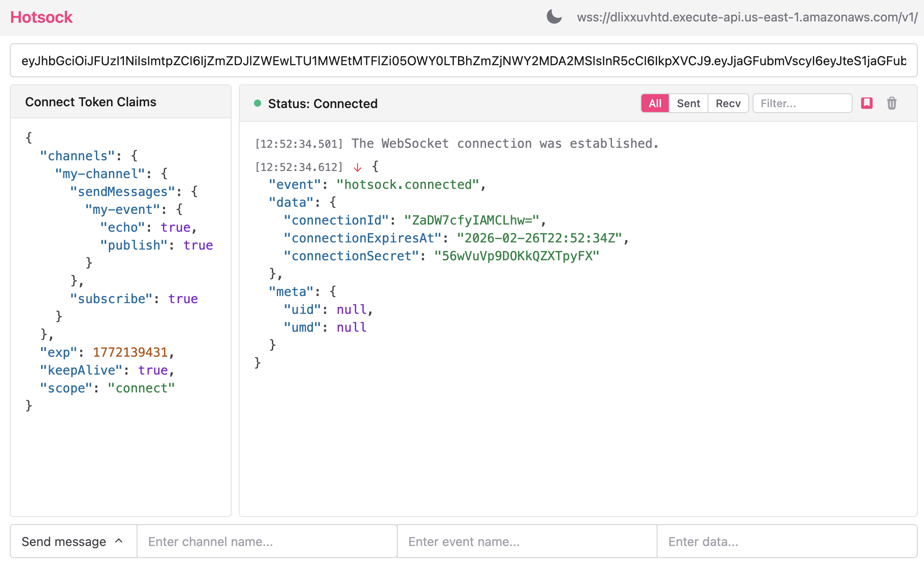924x567 pixels.
Task: Click the red inbound message arrow
Action: pyautogui.click(x=357, y=167)
